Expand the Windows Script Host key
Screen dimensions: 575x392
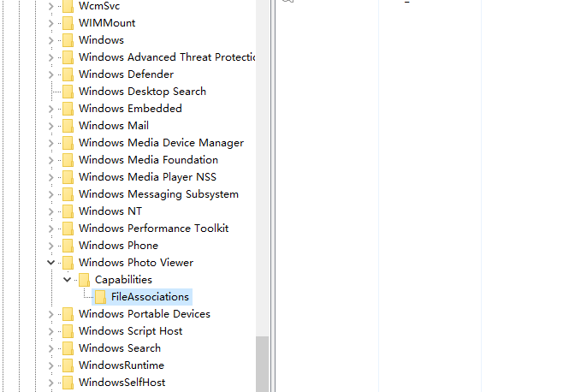[x=51, y=331]
